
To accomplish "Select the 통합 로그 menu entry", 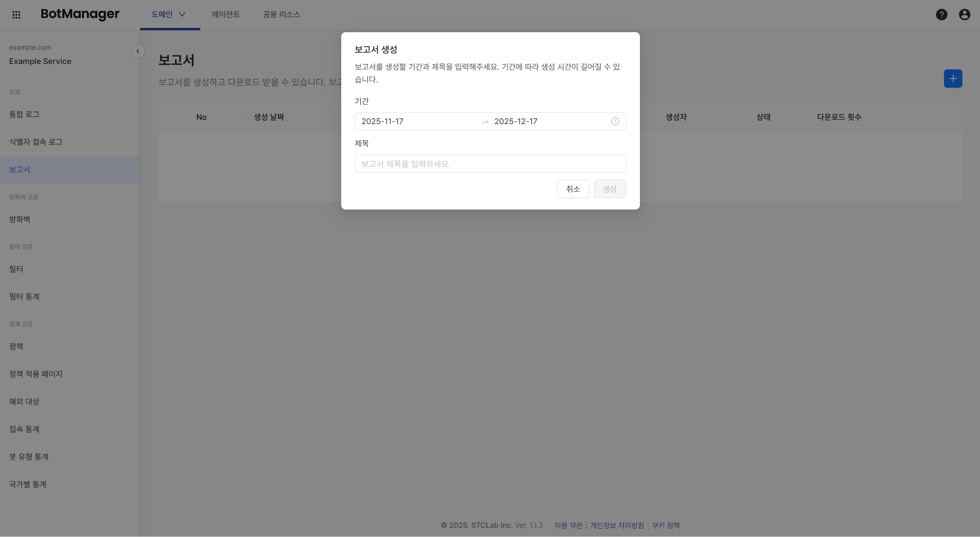I will click(x=24, y=114).
